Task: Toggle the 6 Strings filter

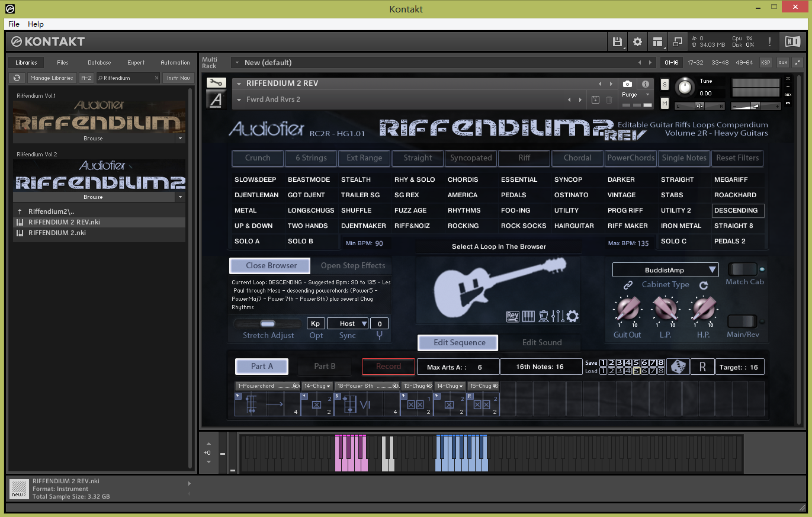Action: tap(311, 158)
